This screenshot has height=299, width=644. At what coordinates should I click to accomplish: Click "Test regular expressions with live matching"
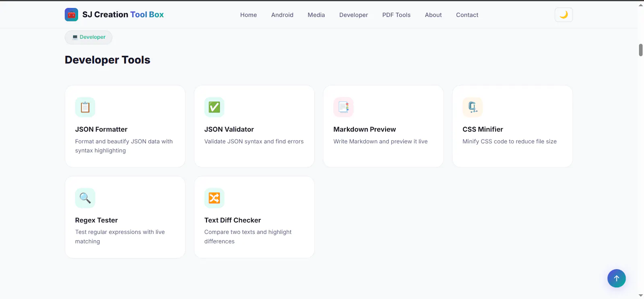(120, 237)
